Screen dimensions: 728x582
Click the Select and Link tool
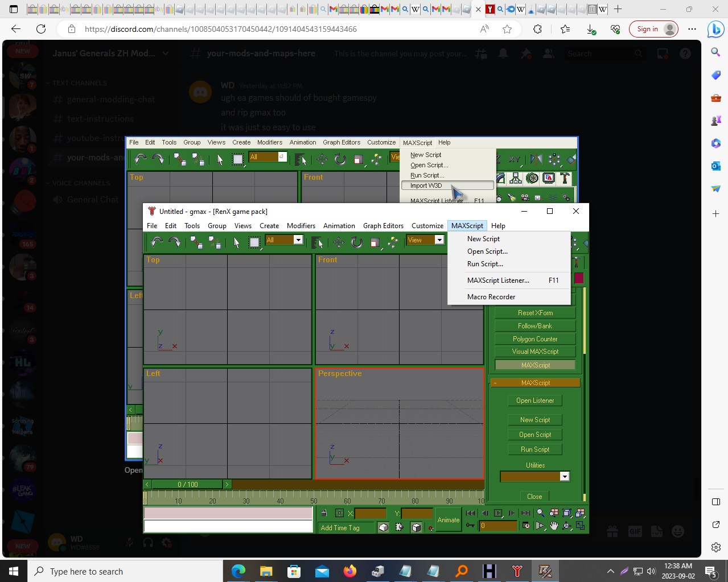pos(196,243)
